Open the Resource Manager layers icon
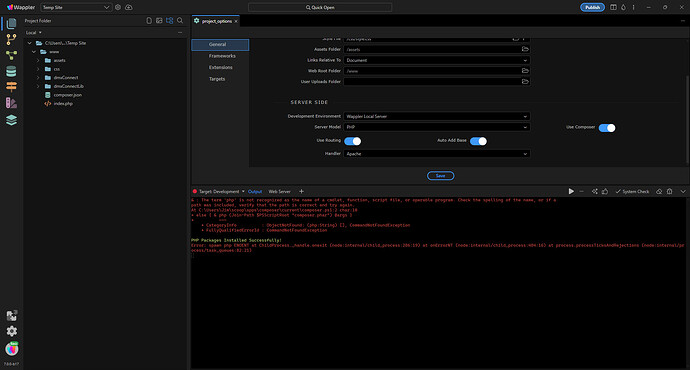Image resolution: width=690 pixels, height=370 pixels. coord(11,120)
